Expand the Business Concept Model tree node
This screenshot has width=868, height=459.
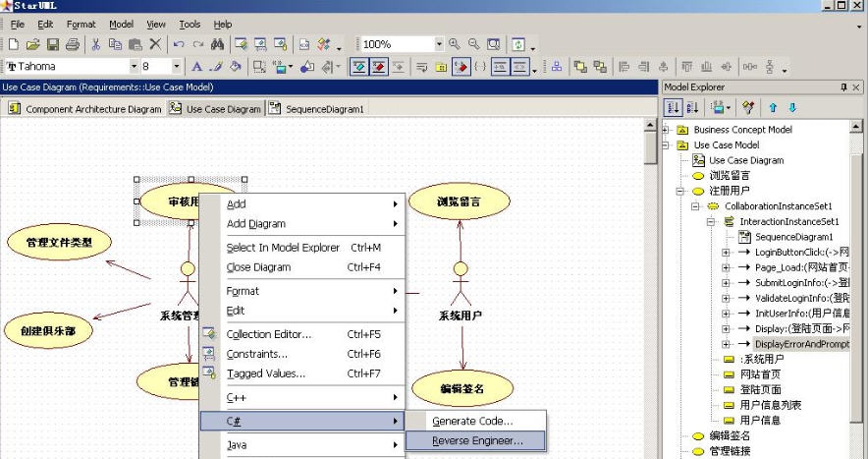click(667, 130)
